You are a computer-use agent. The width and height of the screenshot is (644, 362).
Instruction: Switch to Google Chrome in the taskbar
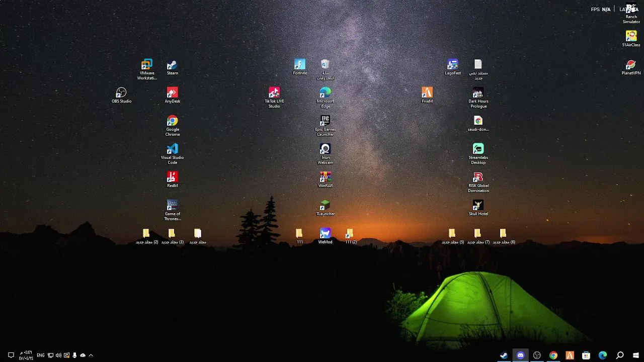click(x=553, y=355)
